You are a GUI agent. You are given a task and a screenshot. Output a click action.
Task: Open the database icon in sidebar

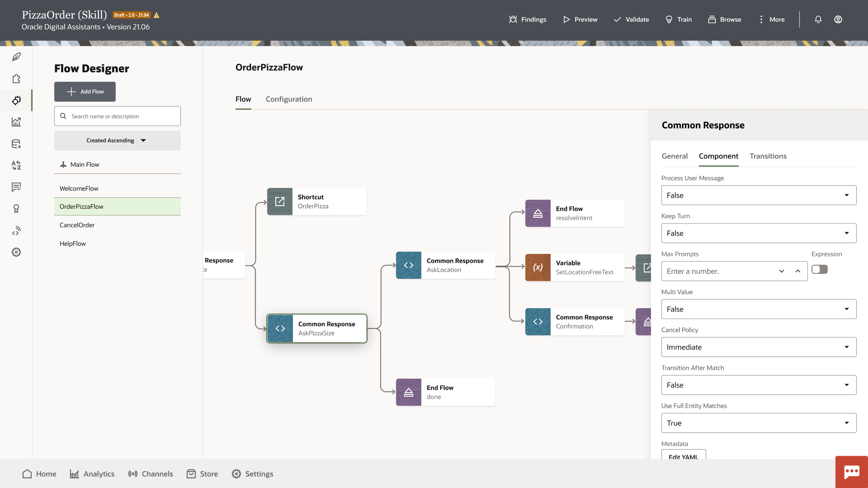tap(16, 144)
